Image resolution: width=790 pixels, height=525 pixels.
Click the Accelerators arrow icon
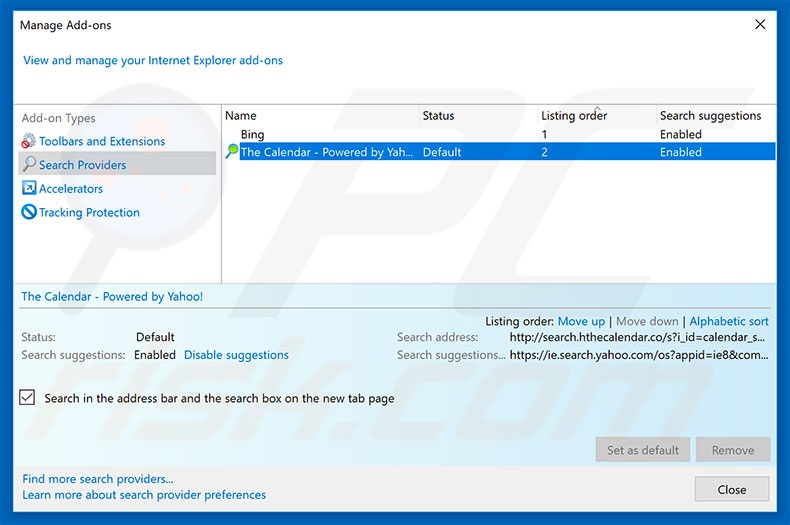pyautogui.click(x=29, y=188)
